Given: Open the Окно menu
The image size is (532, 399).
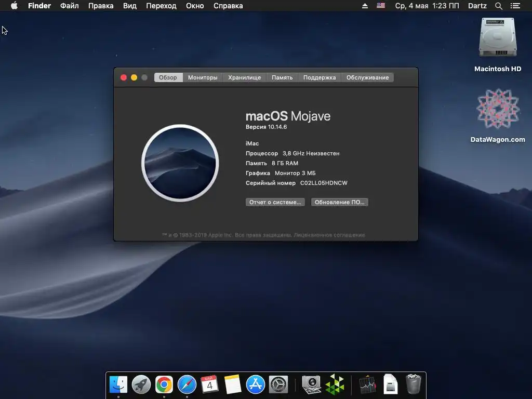Looking at the screenshot, I should coord(195,6).
